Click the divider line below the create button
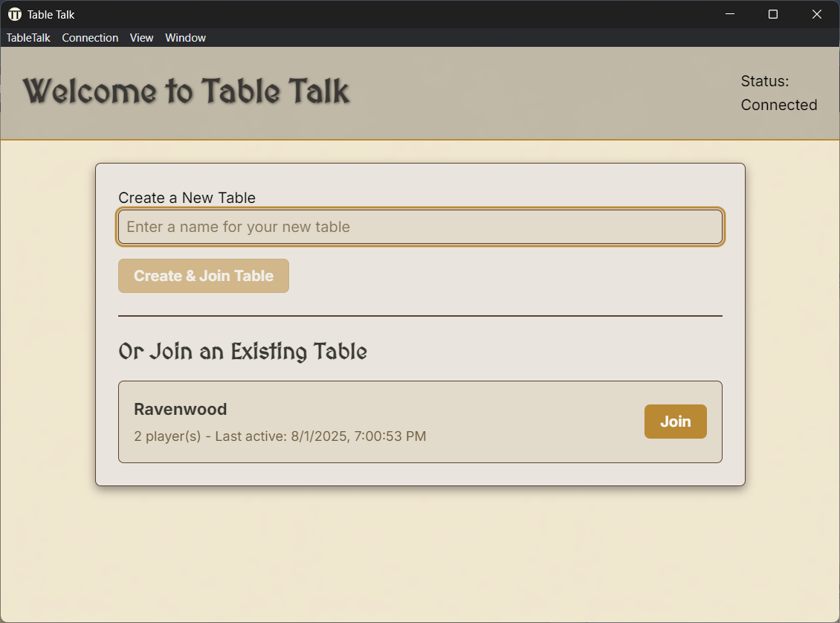Image resolution: width=840 pixels, height=623 pixels. pos(420,316)
